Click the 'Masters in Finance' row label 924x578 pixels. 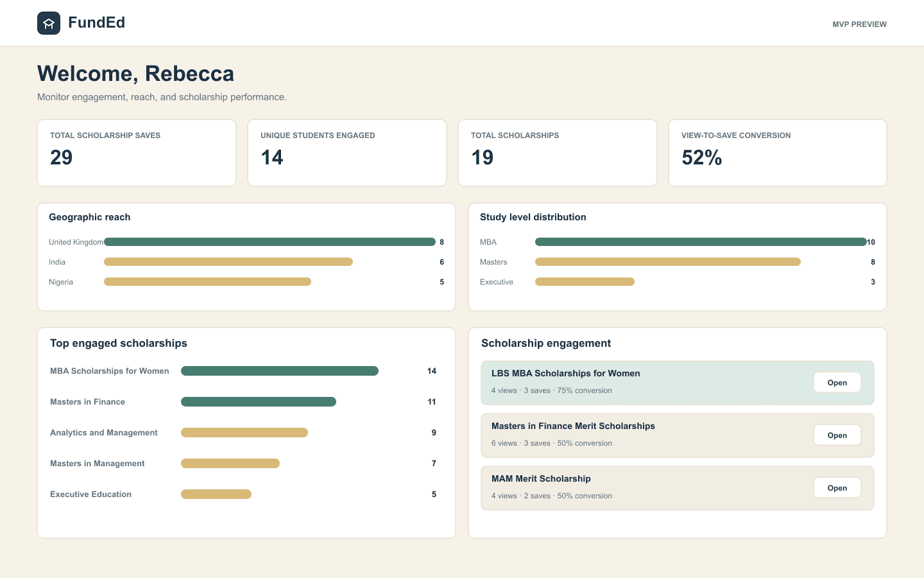87,402
